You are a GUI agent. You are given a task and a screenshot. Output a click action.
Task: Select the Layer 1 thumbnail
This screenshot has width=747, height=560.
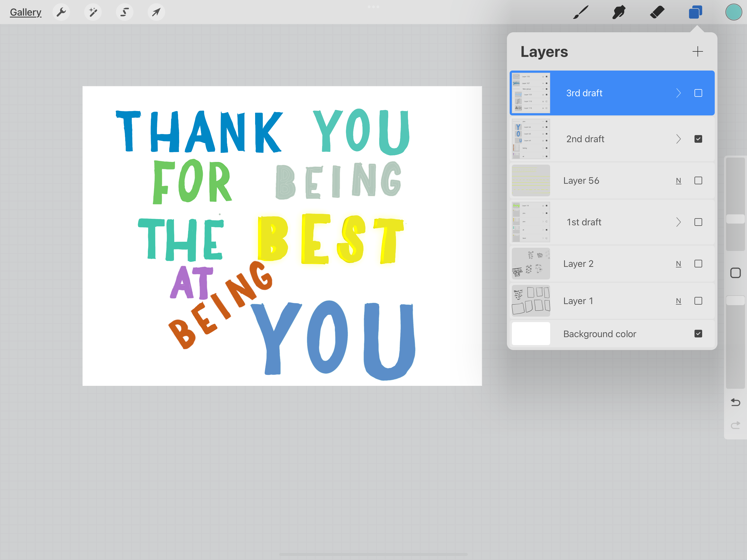click(531, 301)
